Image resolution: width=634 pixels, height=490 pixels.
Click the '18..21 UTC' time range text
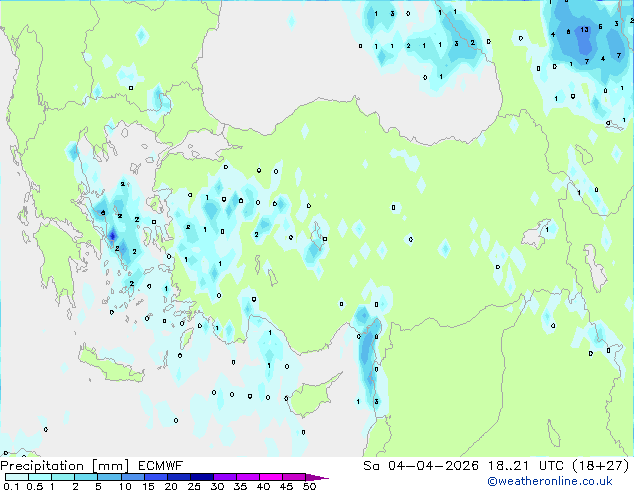(x=526, y=466)
